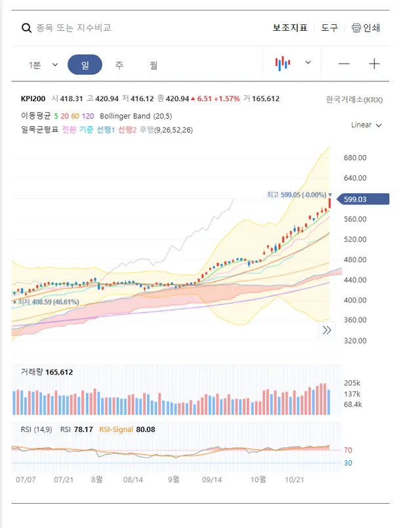Click the double-arrow scroll-to-latest icon
The height and width of the screenshot is (528, 420).
pyautogui.click(x=327, y=330)
